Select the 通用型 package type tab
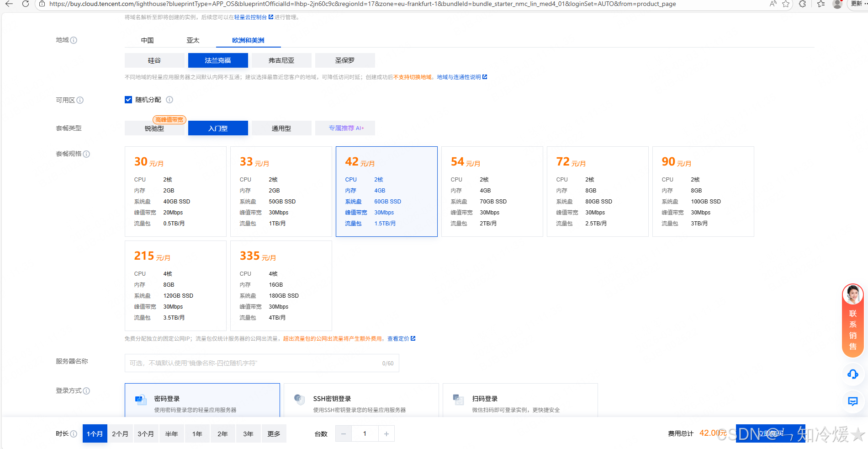 [281, 128]
